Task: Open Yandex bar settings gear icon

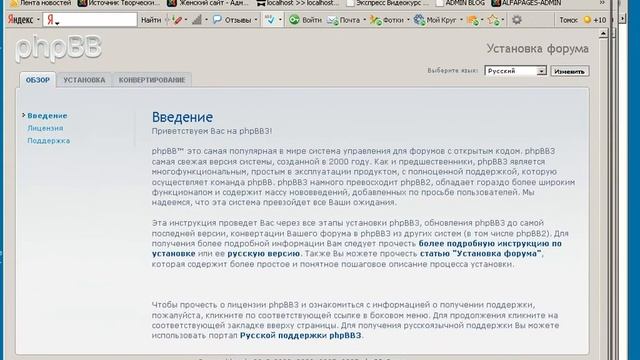Action: coord(517,20)
